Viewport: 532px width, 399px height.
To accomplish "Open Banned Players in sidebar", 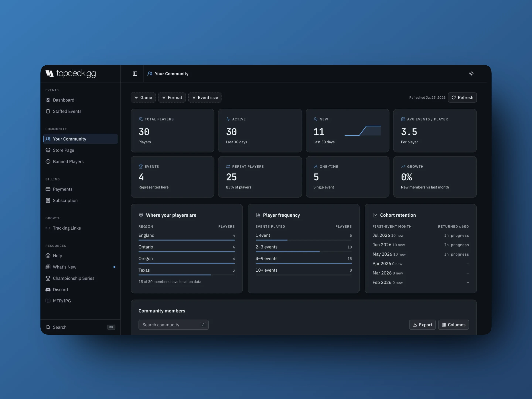I will pos(80,161).
